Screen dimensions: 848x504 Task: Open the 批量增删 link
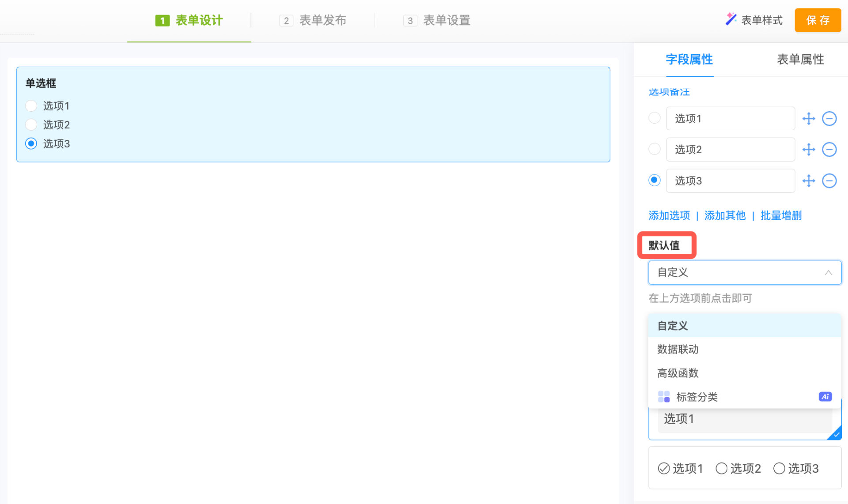point(780,216)
